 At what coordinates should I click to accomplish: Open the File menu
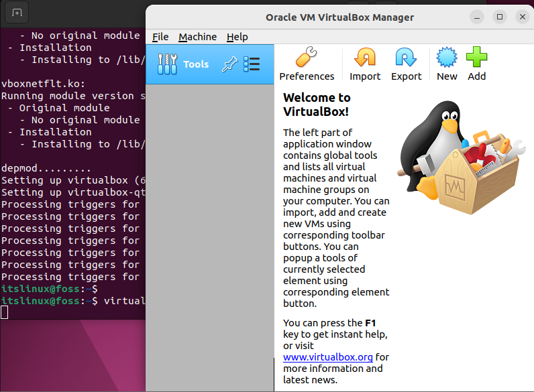coord(160,37)
